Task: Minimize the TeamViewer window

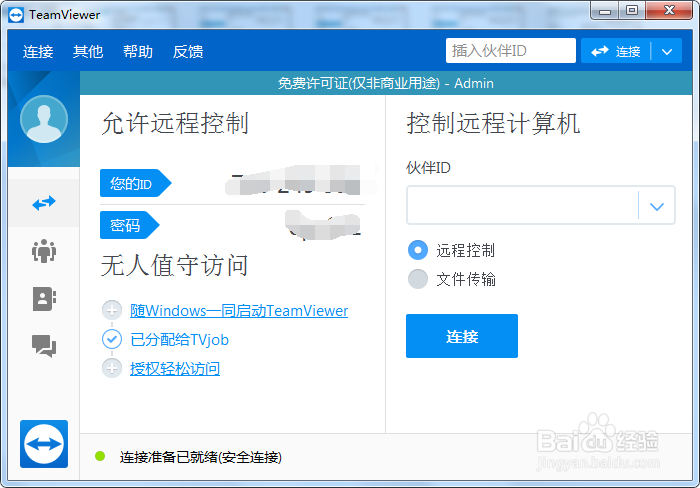Action: [605, 11]
